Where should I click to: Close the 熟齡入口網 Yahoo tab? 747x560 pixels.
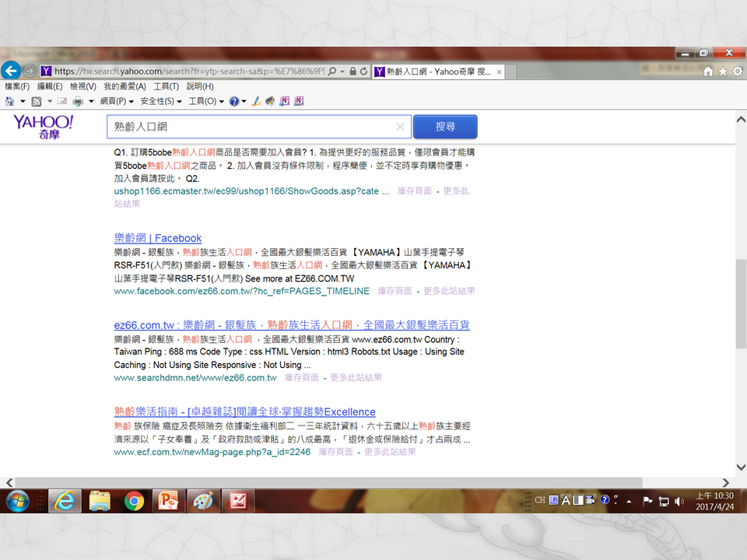point(499,72)
